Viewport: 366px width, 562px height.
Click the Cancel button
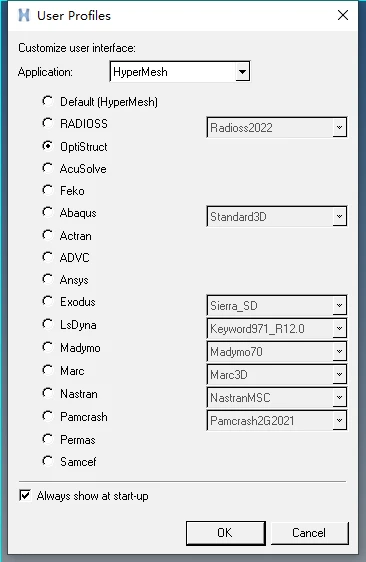pos(309,533)
